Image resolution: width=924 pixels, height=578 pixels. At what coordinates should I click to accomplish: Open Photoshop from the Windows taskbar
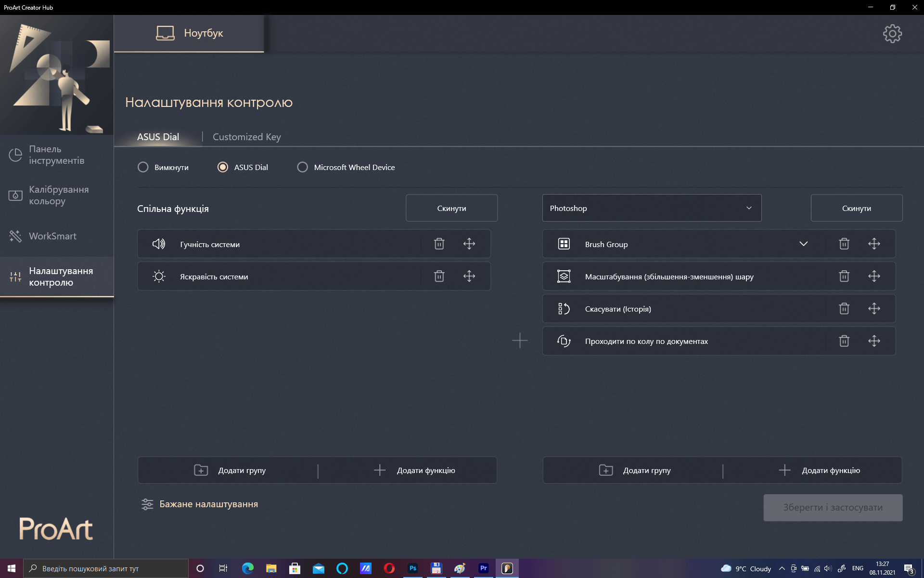(x=412, y=568)
